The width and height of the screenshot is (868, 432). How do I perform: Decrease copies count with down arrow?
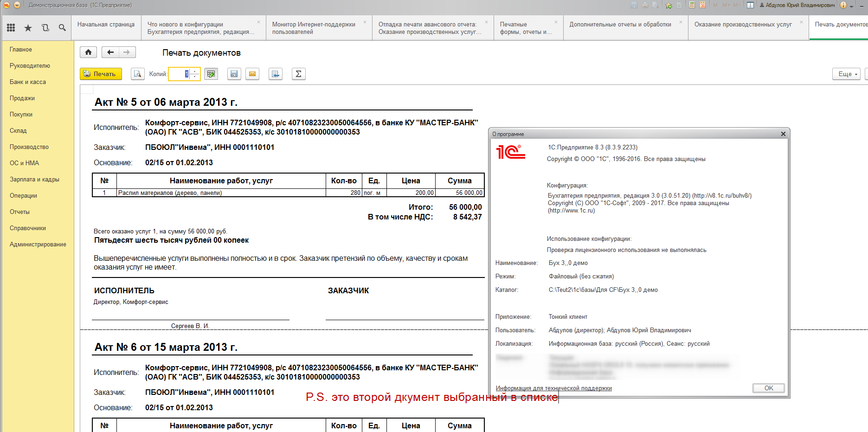tap(195, 77)
